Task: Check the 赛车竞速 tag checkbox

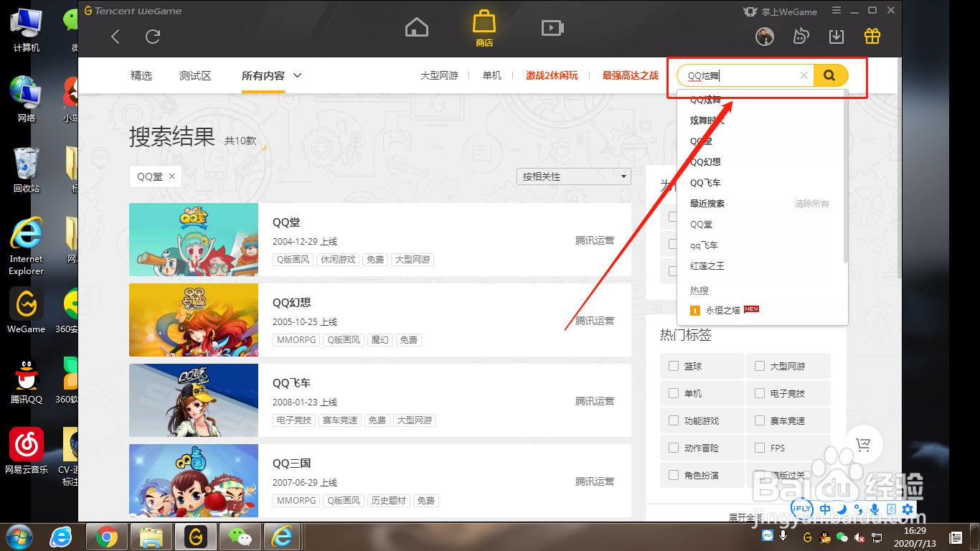Action: click(760, 420)
